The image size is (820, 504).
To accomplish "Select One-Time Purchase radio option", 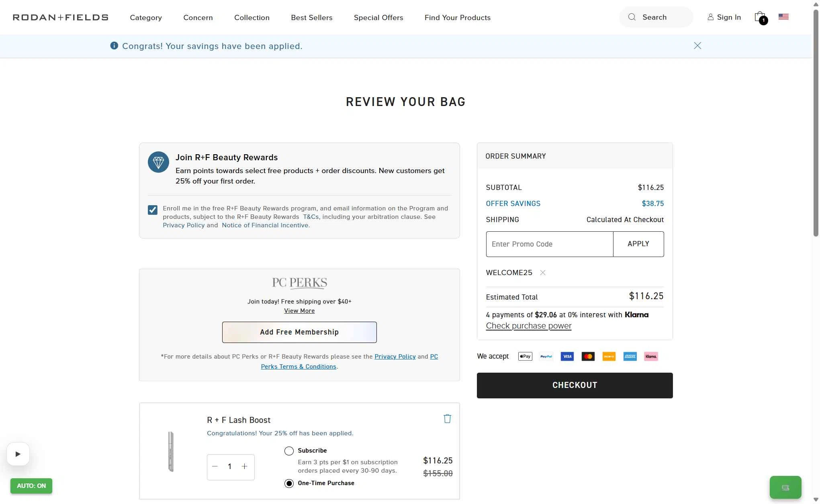I will tap(289, 484).
